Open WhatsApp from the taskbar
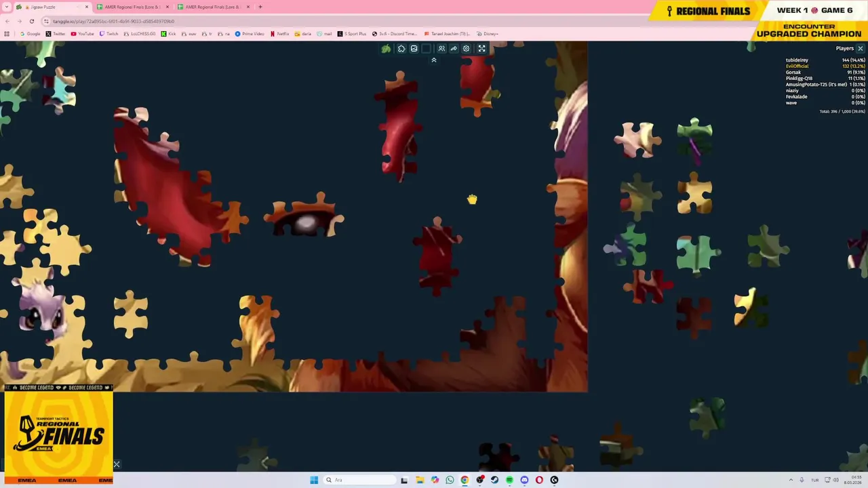Image resolution: width=868 pixels, height=488 pixels. tap(450, 480)
